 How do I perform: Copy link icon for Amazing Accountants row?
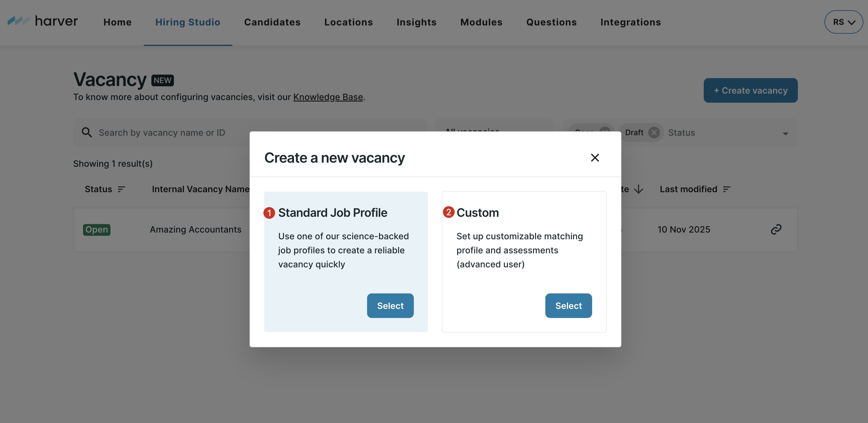[776, 229]
